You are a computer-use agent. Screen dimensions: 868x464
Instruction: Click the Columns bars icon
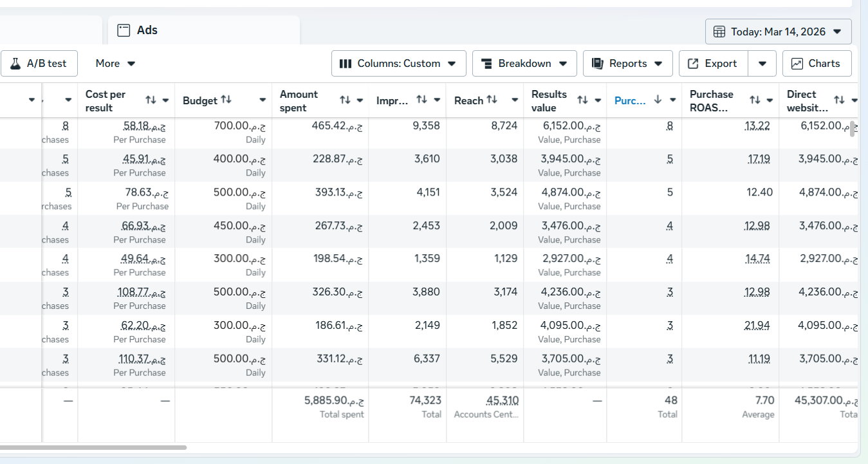coord(346,64)
